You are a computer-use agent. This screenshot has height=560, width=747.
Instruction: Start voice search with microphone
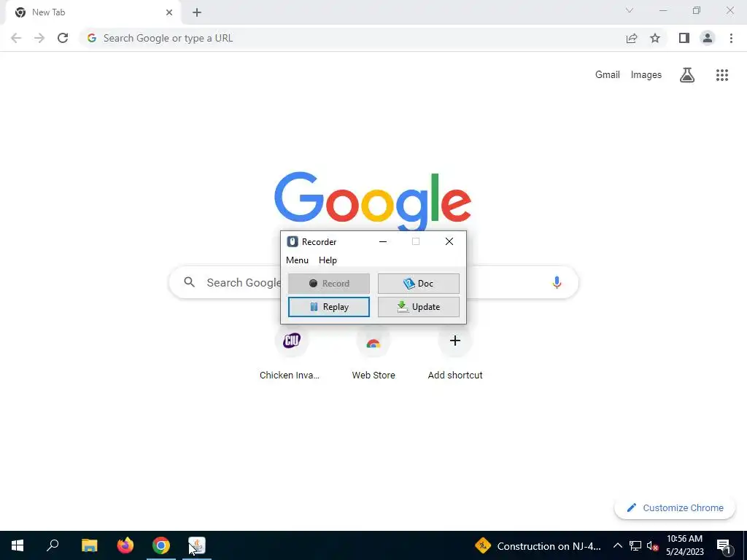pyautogui.click(x=557, y=282)
